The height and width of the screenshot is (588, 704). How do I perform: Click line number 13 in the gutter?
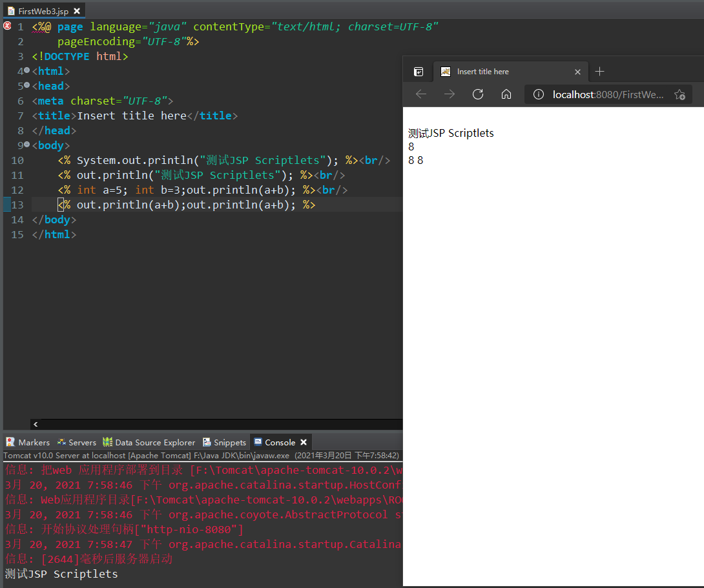(x=17, y=205)
